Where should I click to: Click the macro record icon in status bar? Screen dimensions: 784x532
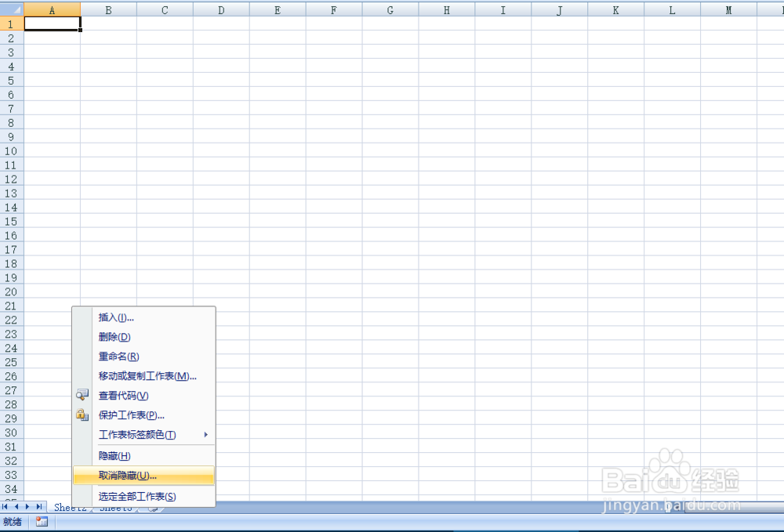tap(42, 522)
